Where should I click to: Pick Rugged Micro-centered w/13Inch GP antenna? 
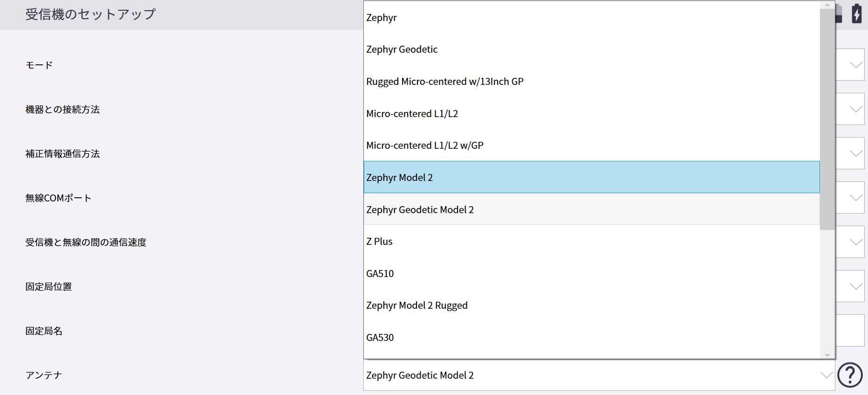coord(444,82)
